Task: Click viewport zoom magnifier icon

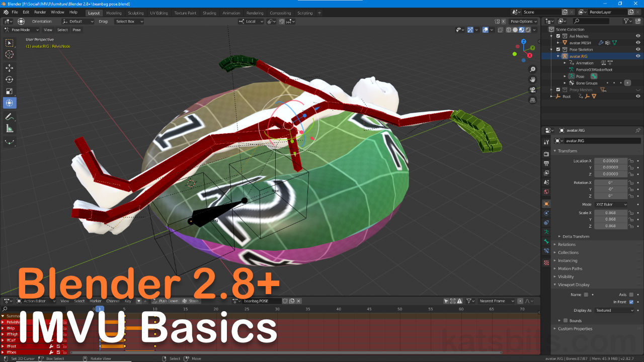Action: pos(533,69)
